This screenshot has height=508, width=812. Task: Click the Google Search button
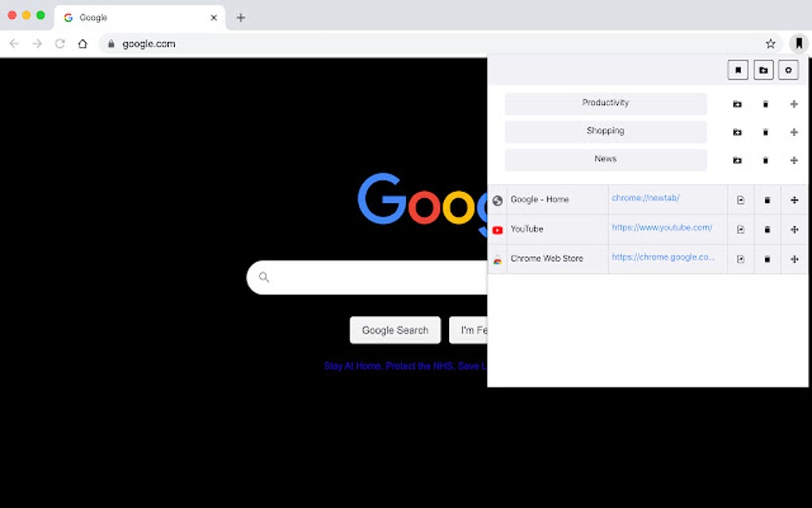(395, 330)
